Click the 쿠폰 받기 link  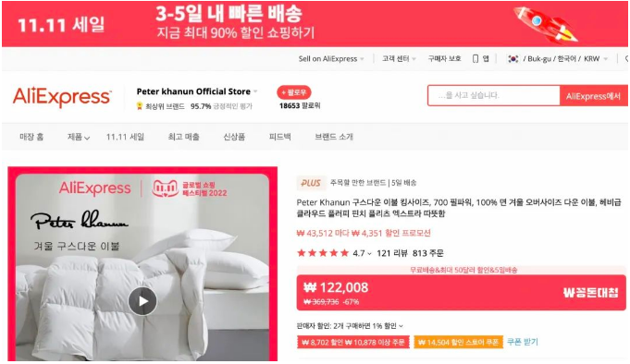pos(523,342)
